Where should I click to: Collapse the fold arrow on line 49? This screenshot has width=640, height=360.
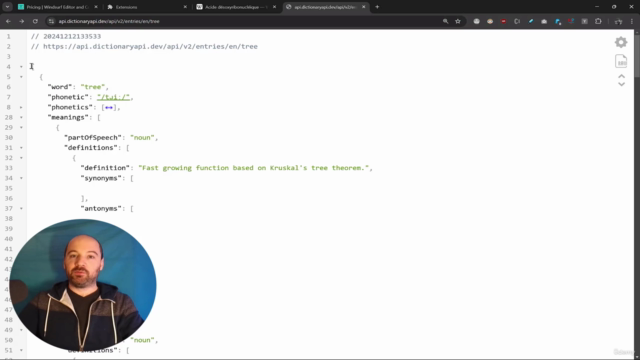[x=21, y=330]
